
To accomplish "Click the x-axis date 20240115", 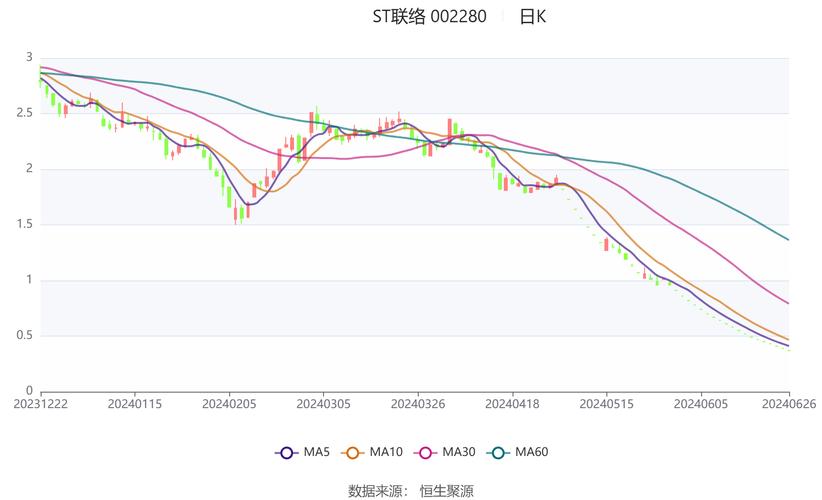I will [x=135, y=404].
